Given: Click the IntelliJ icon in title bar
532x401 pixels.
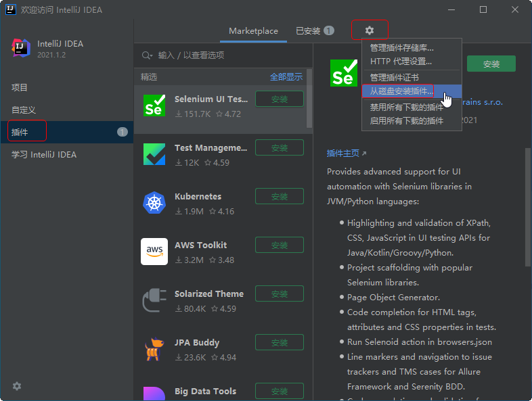Looking at the screenshot, I should pos(11,9).
